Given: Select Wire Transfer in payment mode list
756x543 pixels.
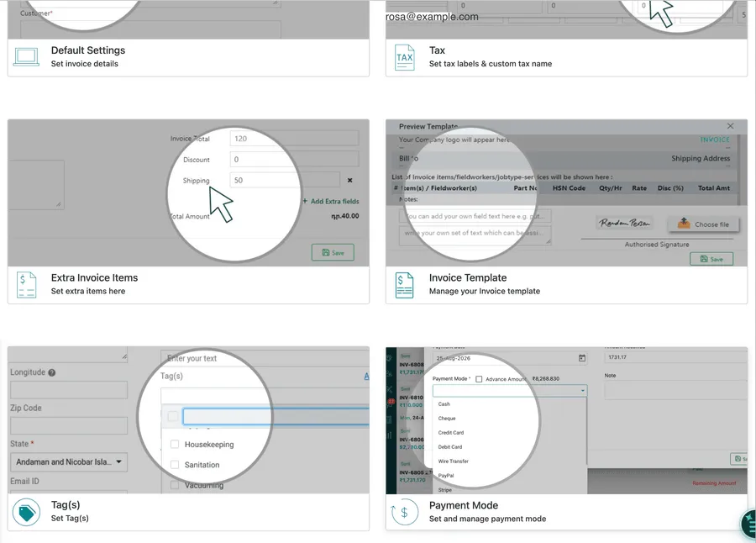Looking at the screenshot, I should 454,461.
